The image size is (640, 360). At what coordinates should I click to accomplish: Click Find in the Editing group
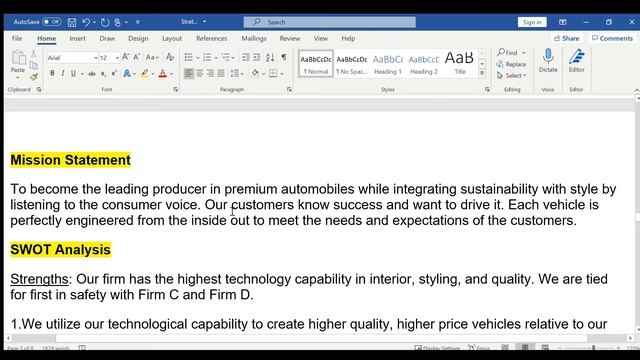click(507, 53)
